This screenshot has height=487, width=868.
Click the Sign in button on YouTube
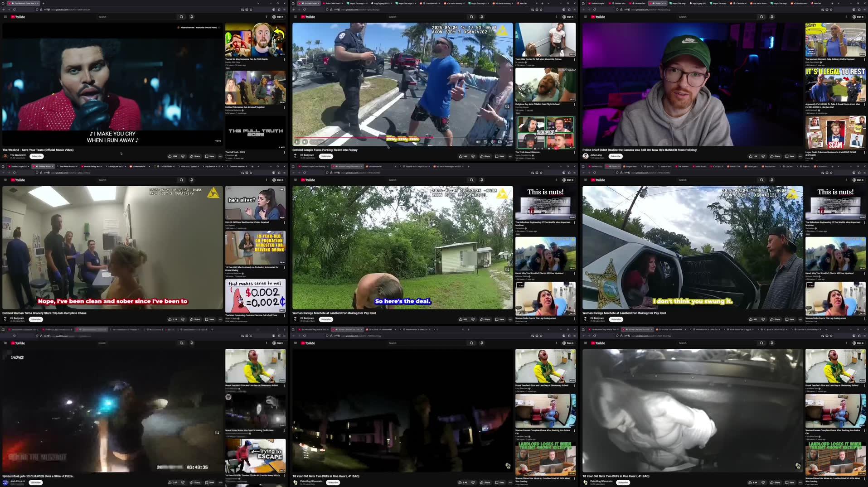(568, 17)
